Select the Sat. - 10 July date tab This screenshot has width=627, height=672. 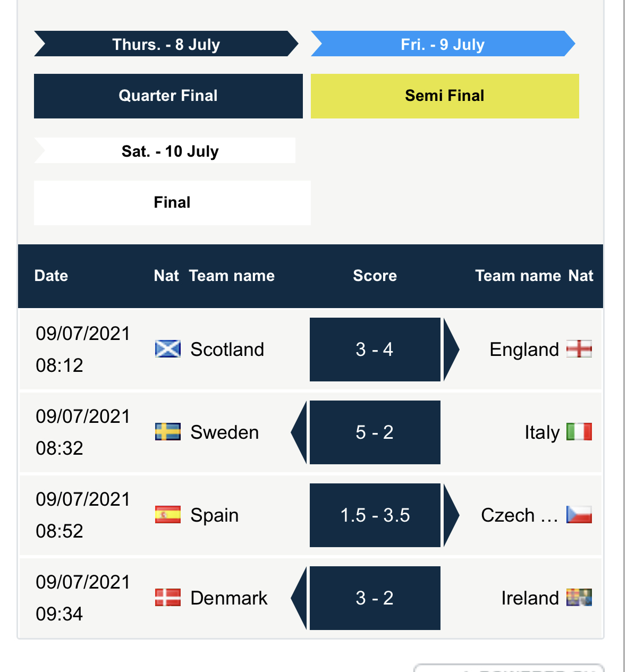pos(165,151)
